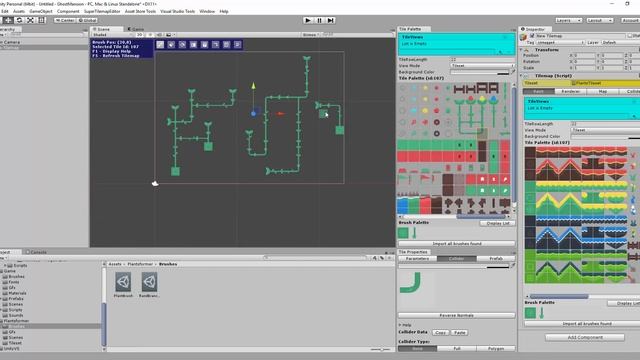Select the fourth tilemap toolbar icon

click(193, 44)
